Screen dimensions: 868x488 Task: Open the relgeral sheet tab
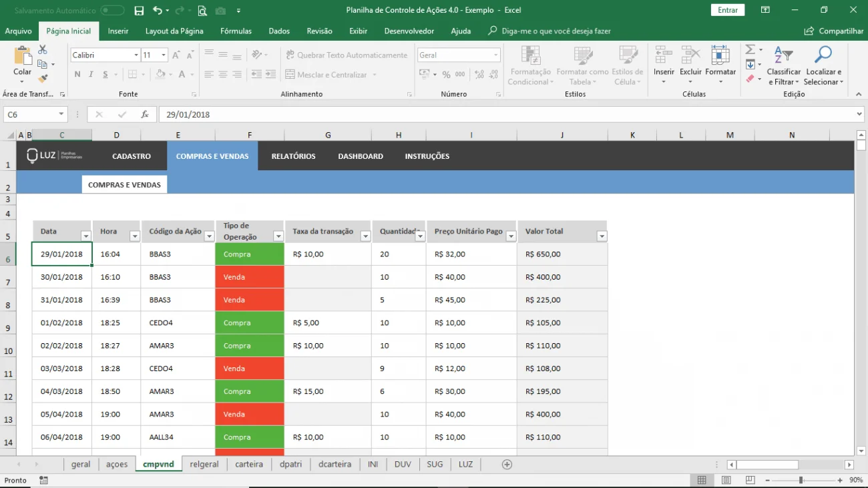204,465
